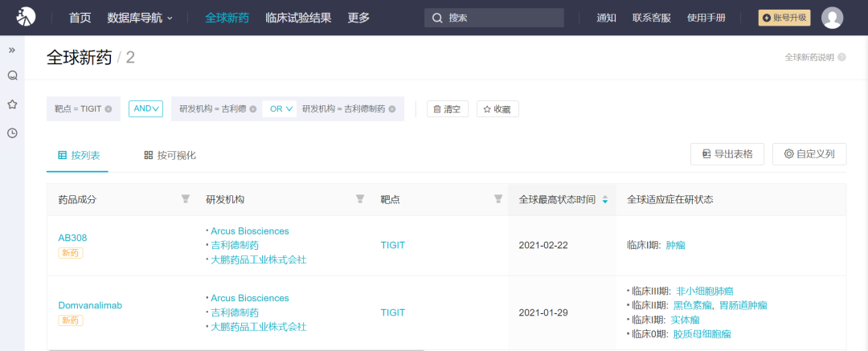Viewport: 868px width, 351px height.
Task: Expand 数据库导航 menu
Action: coord(140,18)
